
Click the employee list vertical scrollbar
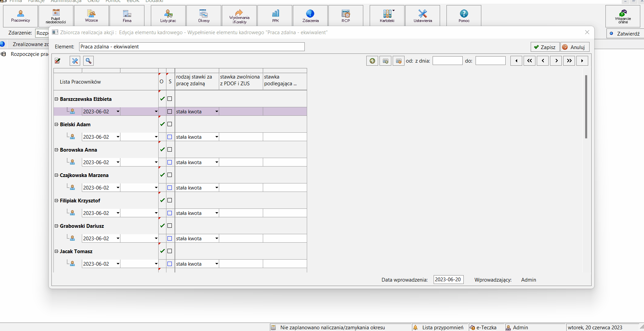[x=586, y=107]
